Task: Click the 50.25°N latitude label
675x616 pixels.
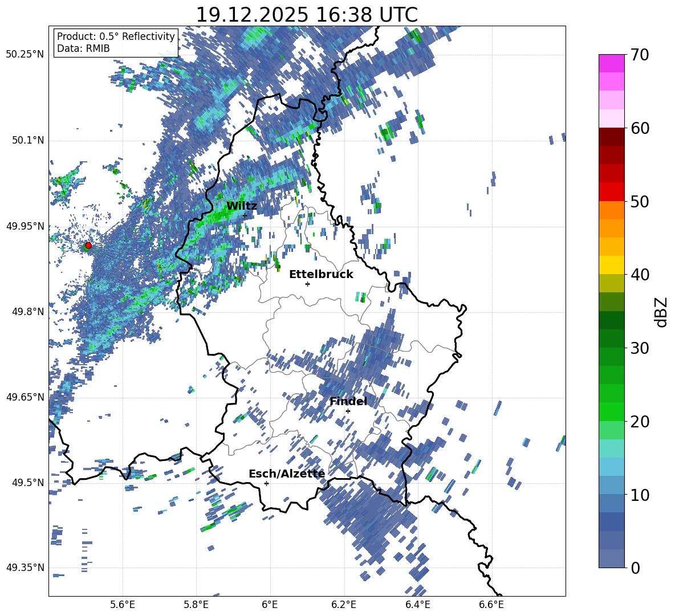Action: point(25,55)
